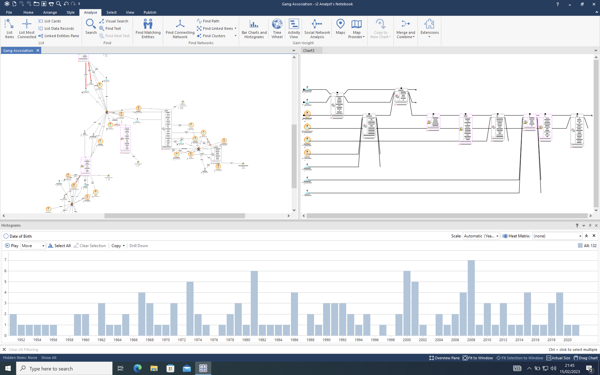Click Find Path
Image resolution: width=600 pixels, height=375 pixels.
pyautogui.click(x=208, y=21)
